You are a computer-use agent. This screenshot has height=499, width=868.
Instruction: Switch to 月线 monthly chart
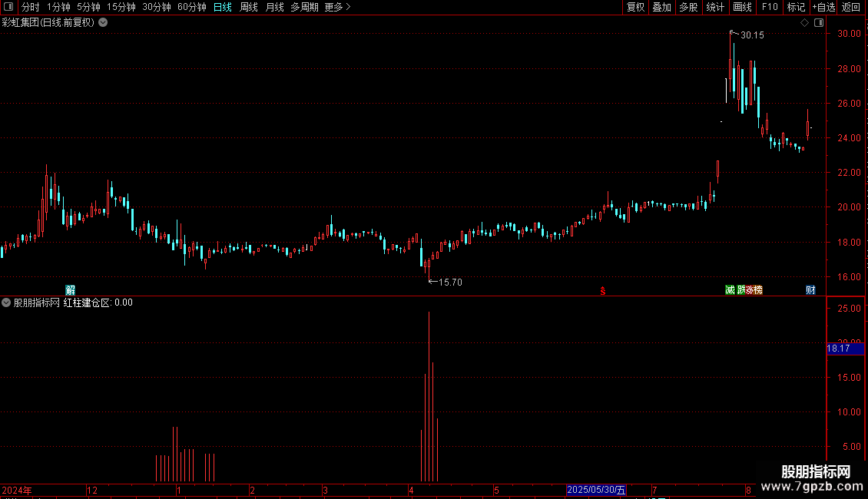pyautogui.click(x=274, y=7)
